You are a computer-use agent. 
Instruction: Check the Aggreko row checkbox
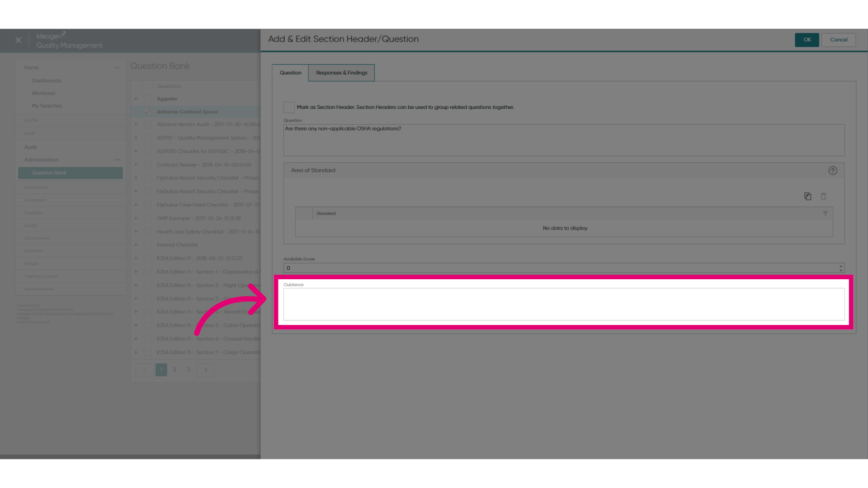[x=147, y=99]
